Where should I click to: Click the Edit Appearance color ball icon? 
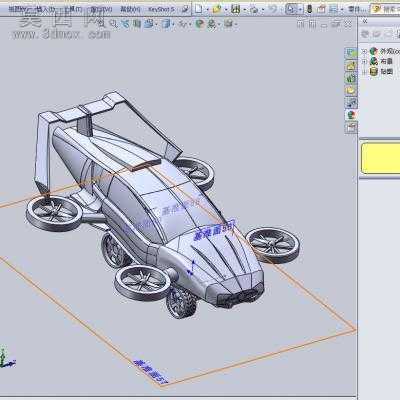[x=200, y=24]
